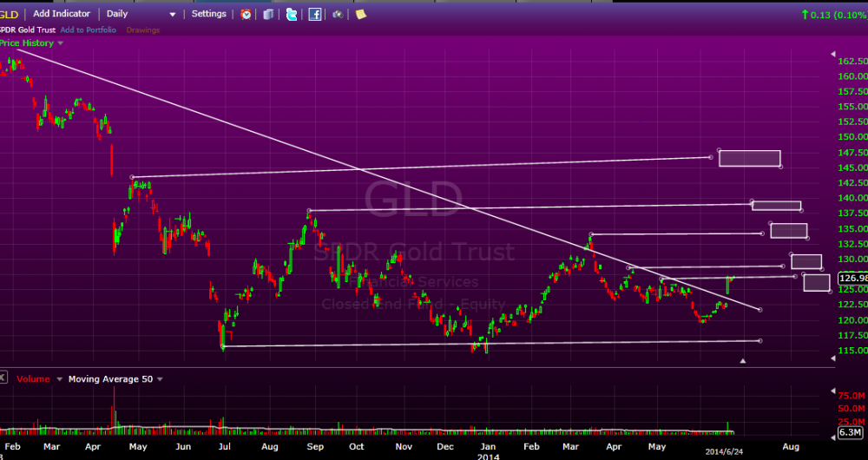Click Add Indicator in the toolbar
Viewport: 868px width, 460px height.
63,14
